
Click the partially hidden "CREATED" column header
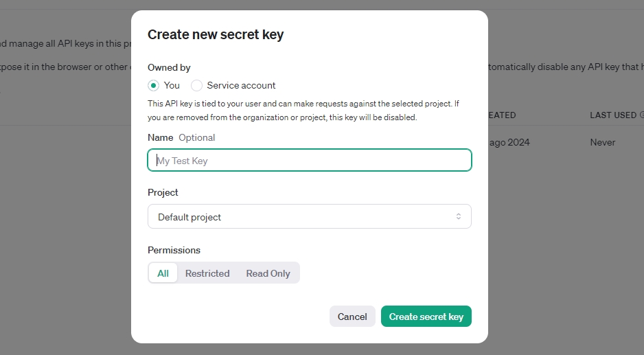coord(502,115)
